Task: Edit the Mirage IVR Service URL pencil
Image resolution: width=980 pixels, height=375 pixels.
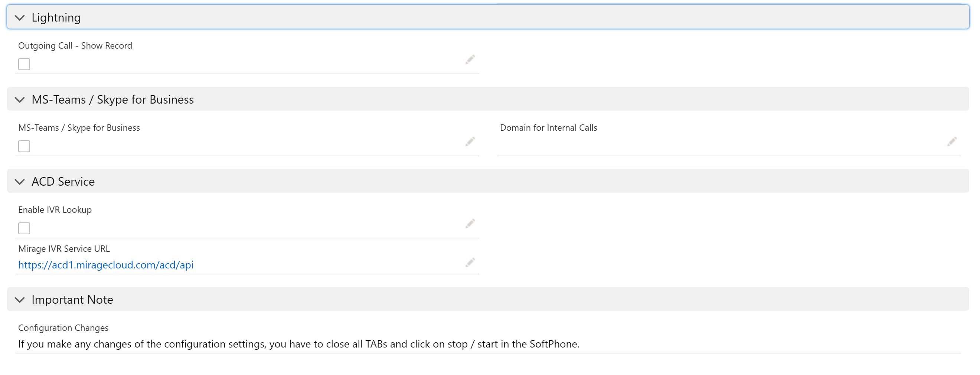Action: [470, 262]
